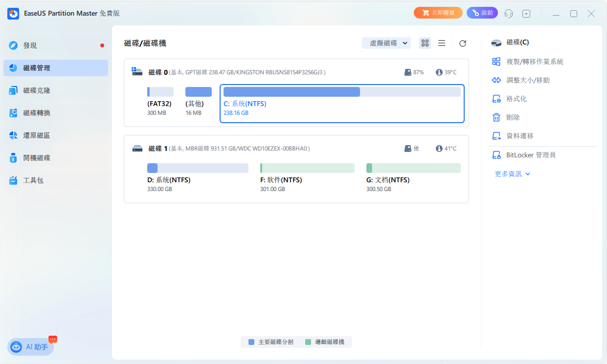Click the 調整大小/移動 arrows icon
The height and width of the screenshot is (364, 607).
[x=496, y=80]
